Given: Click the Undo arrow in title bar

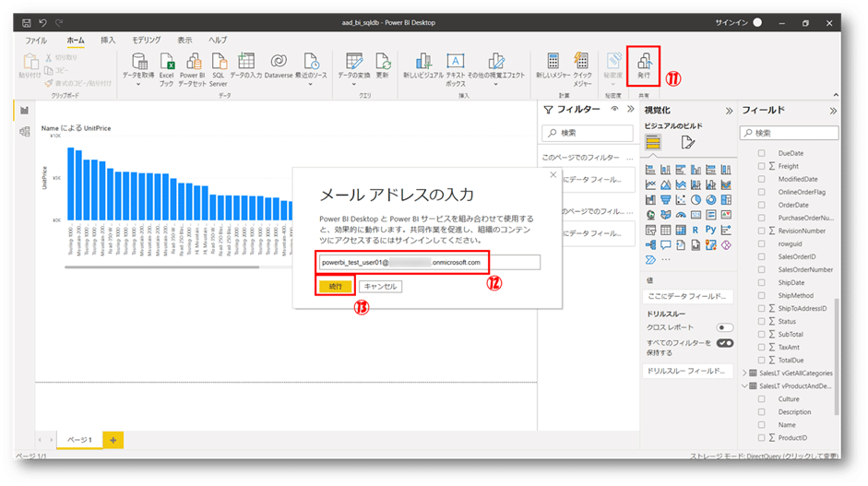Looking at the screenshot, I should click(x=42, y=23).
